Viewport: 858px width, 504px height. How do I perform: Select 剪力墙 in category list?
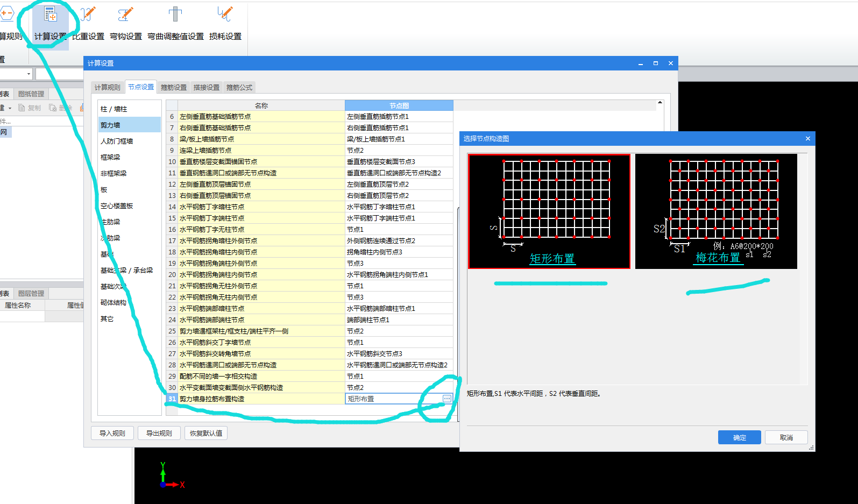click(130, 125)
